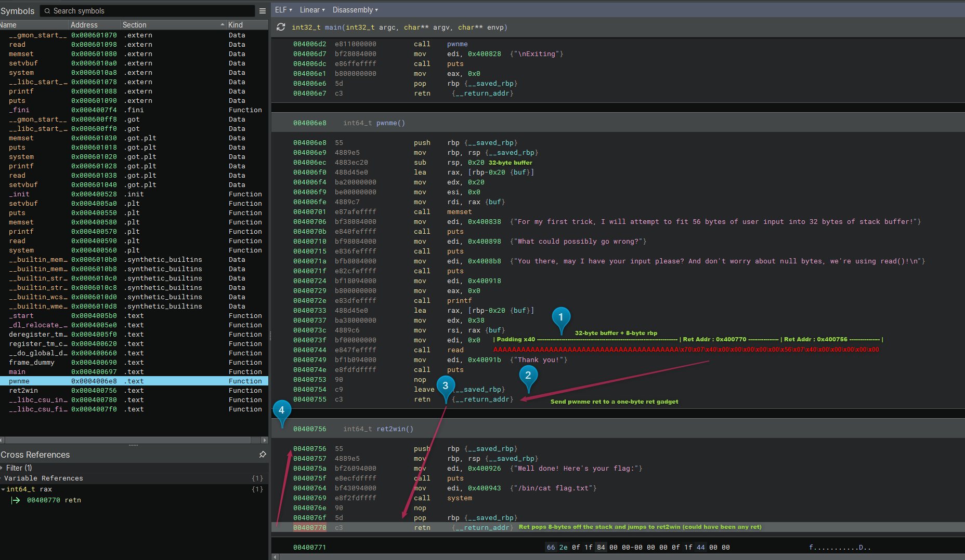
Task: Click the pwnme() function header name
Action: coord(390,123)
